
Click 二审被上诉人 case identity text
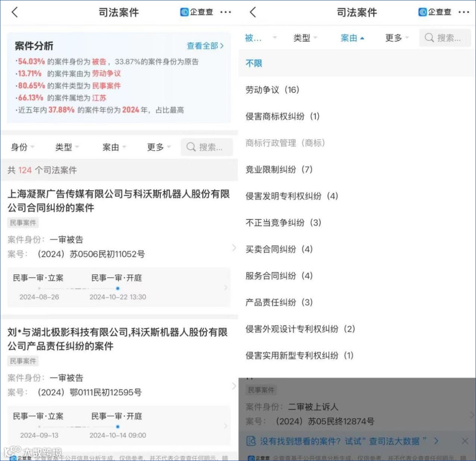313,406
